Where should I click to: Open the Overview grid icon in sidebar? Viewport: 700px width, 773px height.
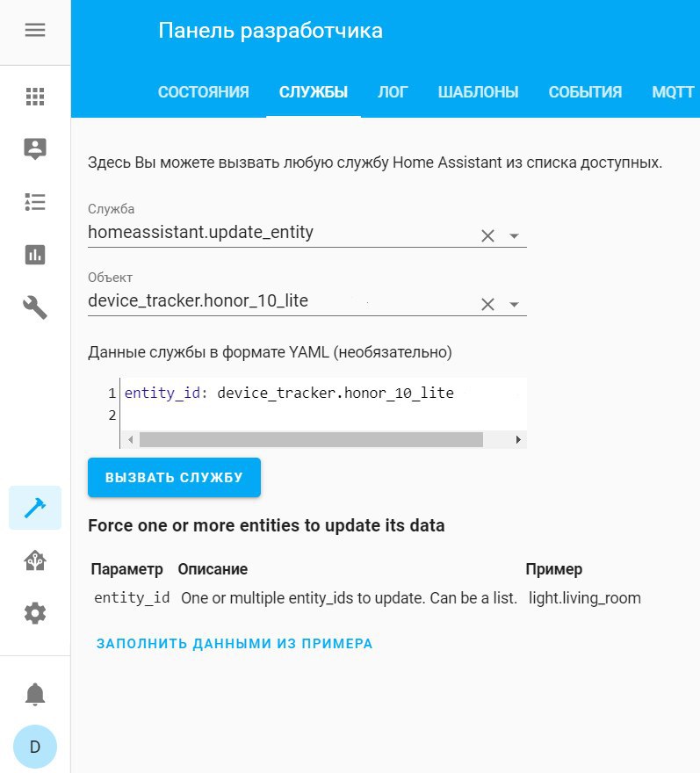(35, 96)
